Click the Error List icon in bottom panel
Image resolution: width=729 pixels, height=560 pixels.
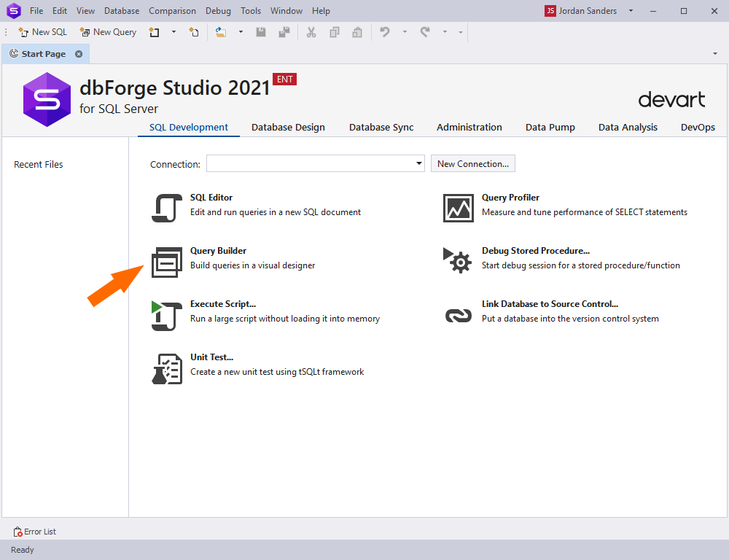(x=18, y=532)
